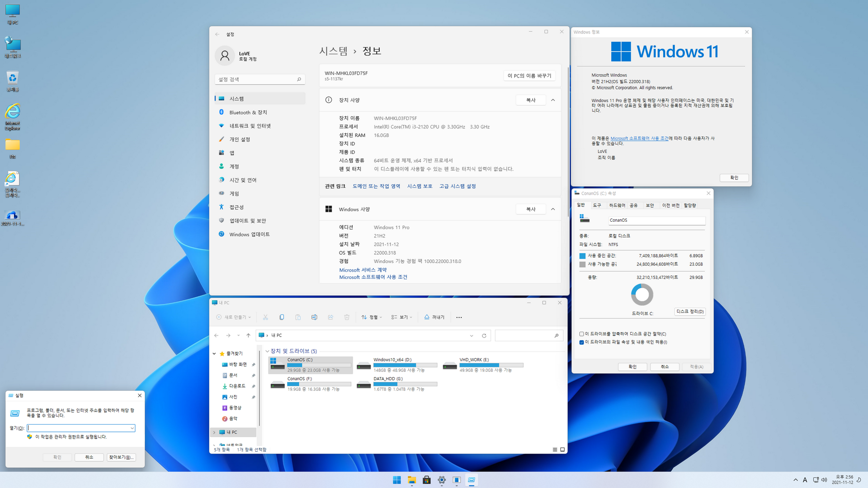Viewport: 868px width, 488px height.
Task: Click the Eject button in File Explorer toolbar
Action: click(x=434, y=317)
